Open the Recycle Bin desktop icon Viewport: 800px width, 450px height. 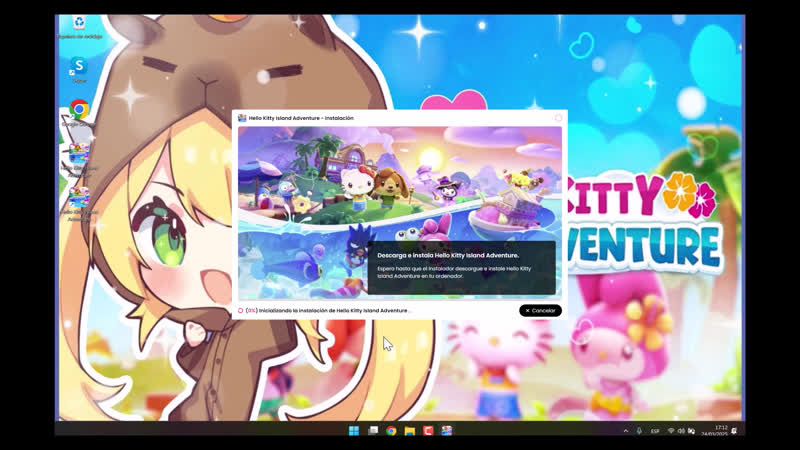(79, 23)
